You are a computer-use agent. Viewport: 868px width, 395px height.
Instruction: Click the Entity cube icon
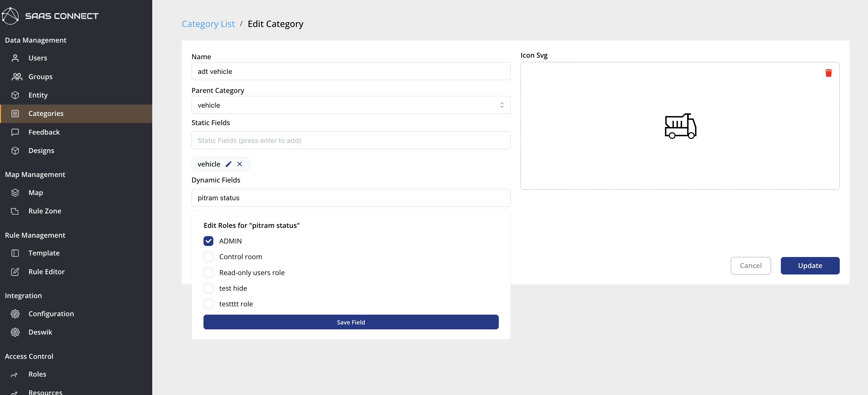click(15, 95)
